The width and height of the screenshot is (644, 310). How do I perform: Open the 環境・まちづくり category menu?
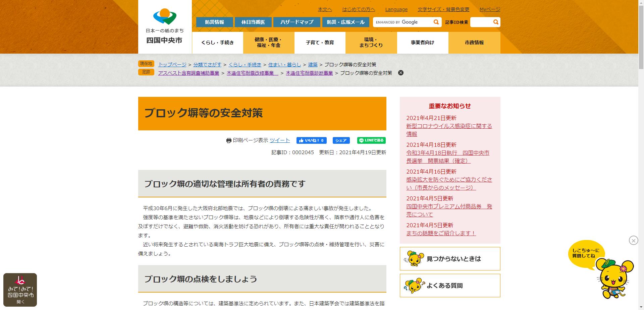[x=371, y=43]
